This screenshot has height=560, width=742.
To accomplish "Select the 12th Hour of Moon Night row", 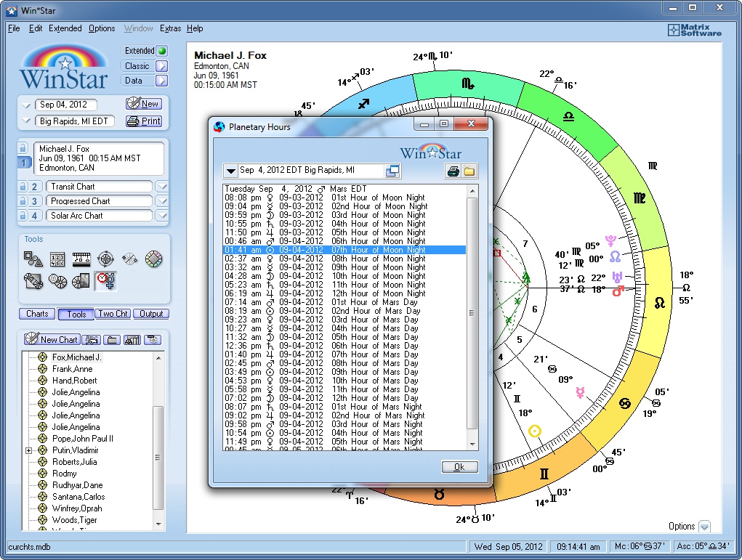I will point(344,293).
